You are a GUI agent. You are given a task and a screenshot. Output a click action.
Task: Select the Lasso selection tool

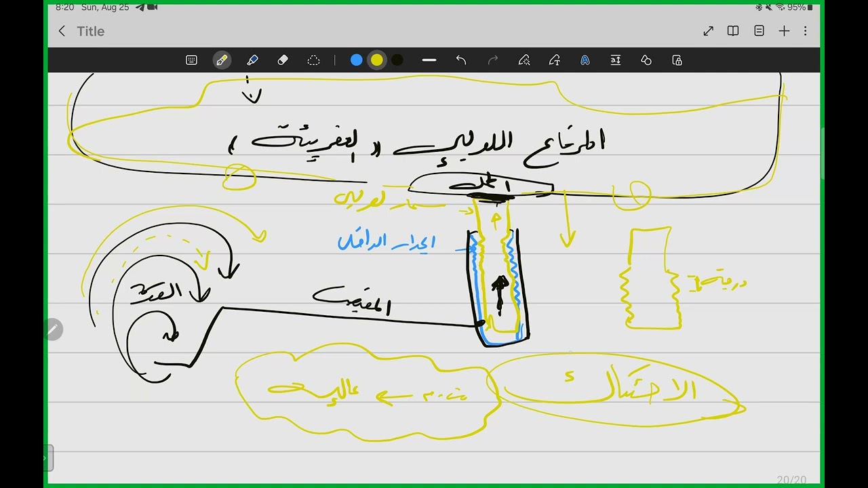tap(313, 60)
